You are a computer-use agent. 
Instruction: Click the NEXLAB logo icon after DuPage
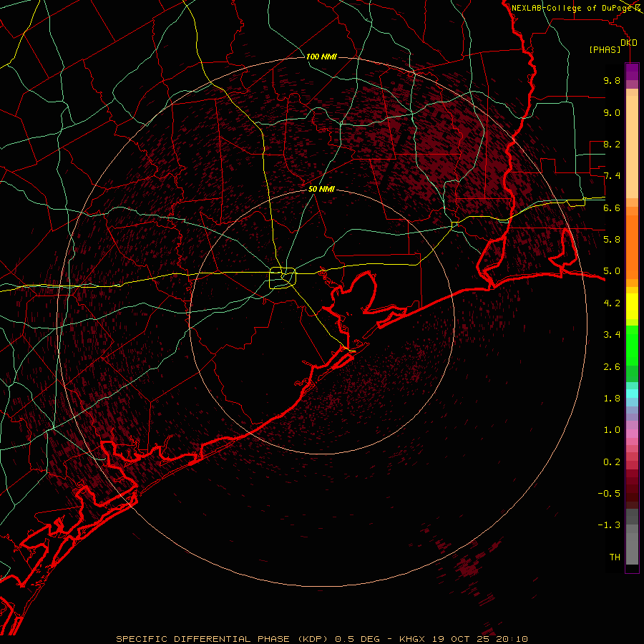click(637, 8)
